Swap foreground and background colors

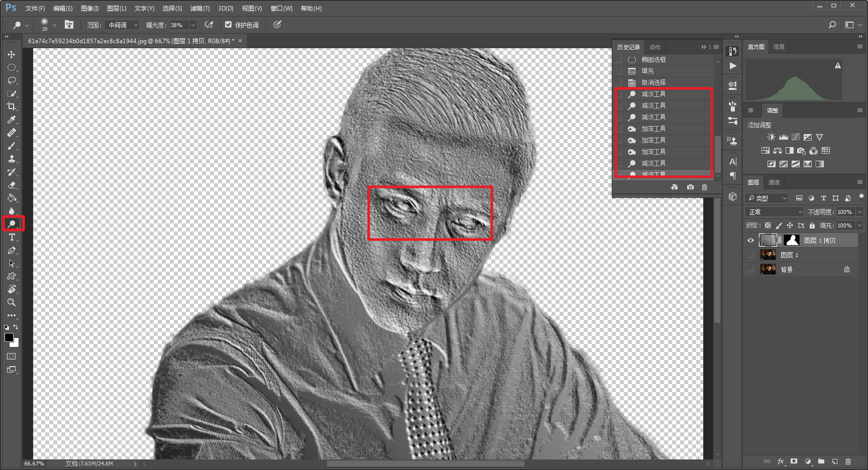(x=16, y=327)
